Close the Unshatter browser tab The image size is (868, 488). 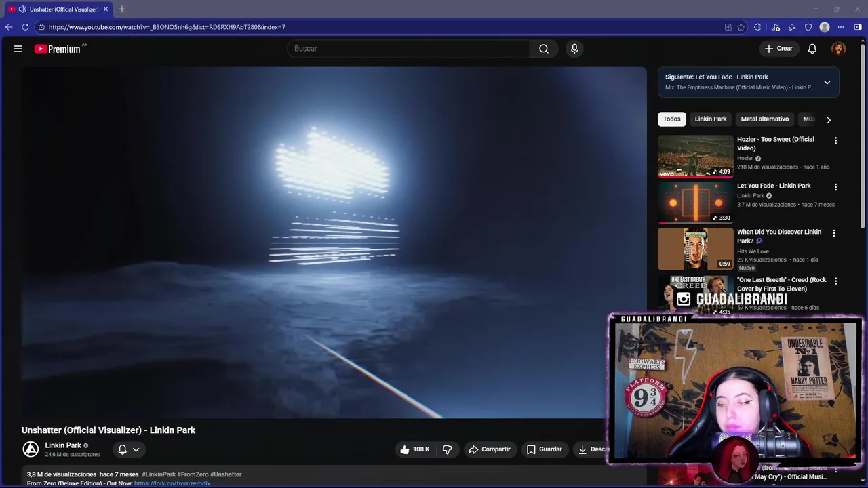[x=106, y=9]
